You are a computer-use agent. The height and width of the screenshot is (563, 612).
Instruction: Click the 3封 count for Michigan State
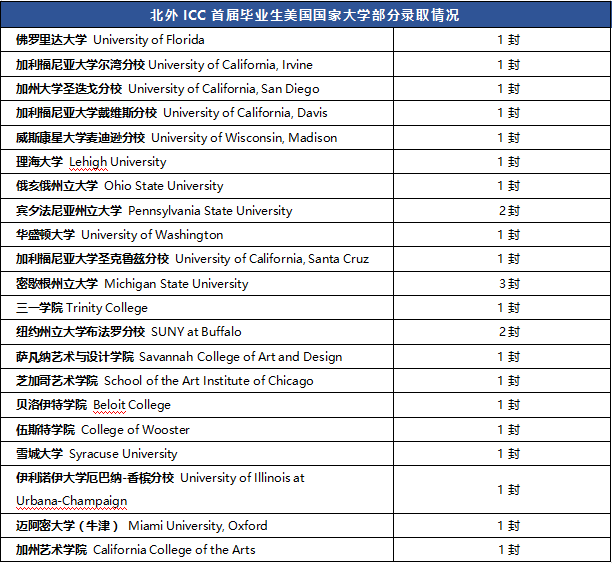509,283
